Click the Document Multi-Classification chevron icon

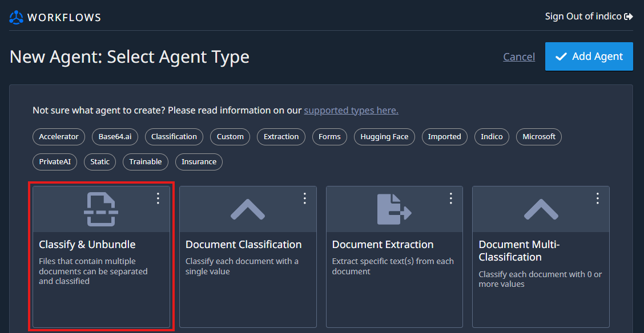click(541, 209)
